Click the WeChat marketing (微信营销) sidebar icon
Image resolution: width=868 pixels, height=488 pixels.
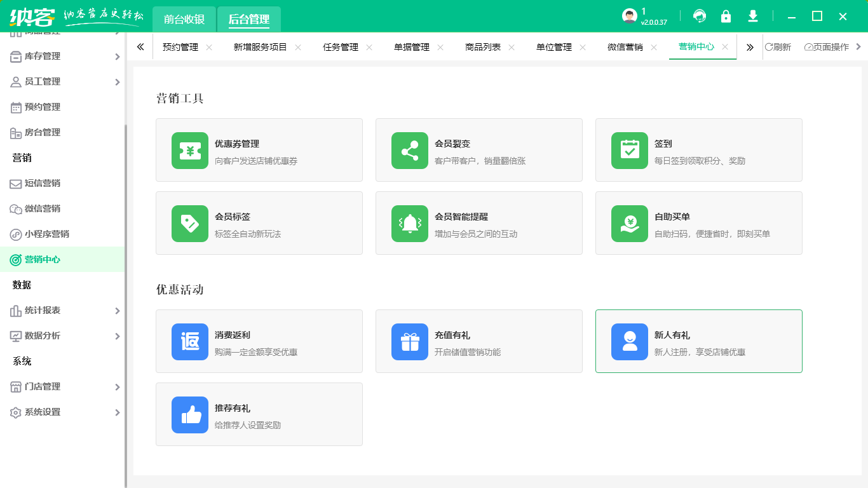click(x=16, y=209)
